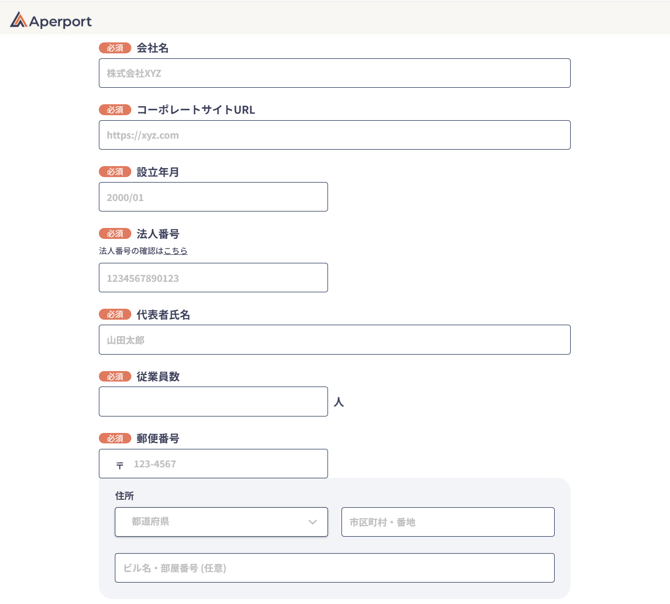Click the chevron in 都道府県 selector
Image resolution: width=670 pixels, height=604 pixels.
coord(313,522)
